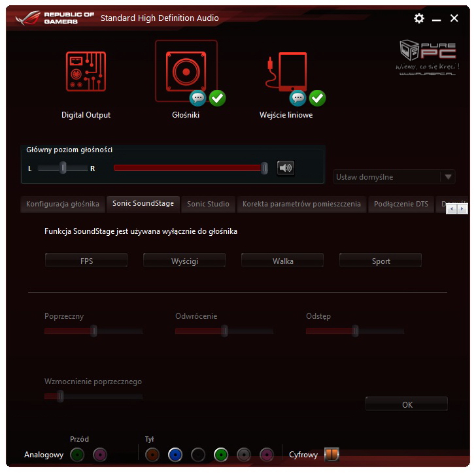
Task: Click the Republic of Gamers logo
Action: tap(55, 18)
